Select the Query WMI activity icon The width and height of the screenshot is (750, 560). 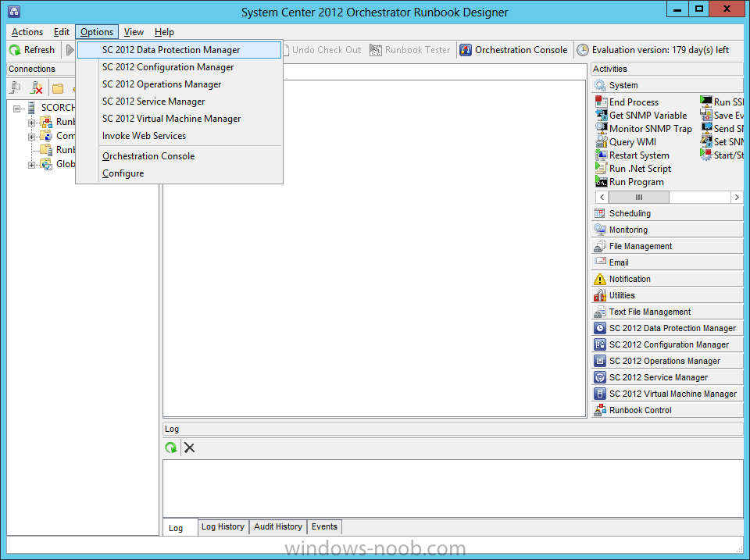tap(601, 142)
